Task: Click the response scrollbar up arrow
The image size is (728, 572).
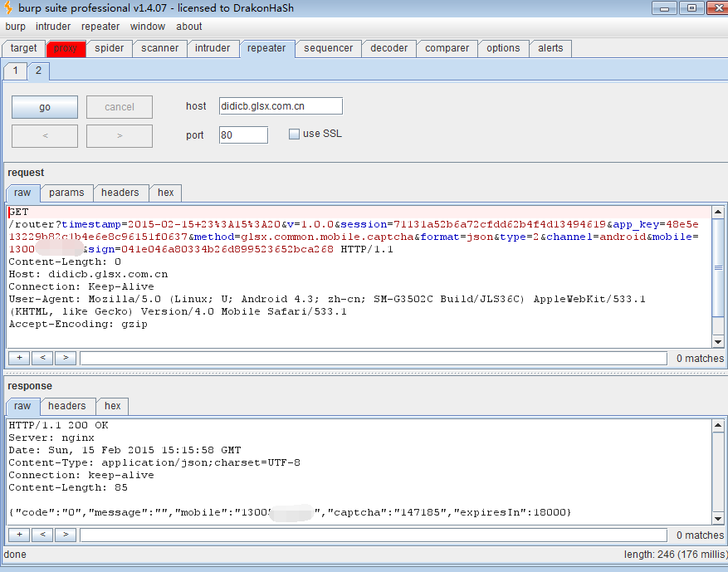Action: (718, 425)
